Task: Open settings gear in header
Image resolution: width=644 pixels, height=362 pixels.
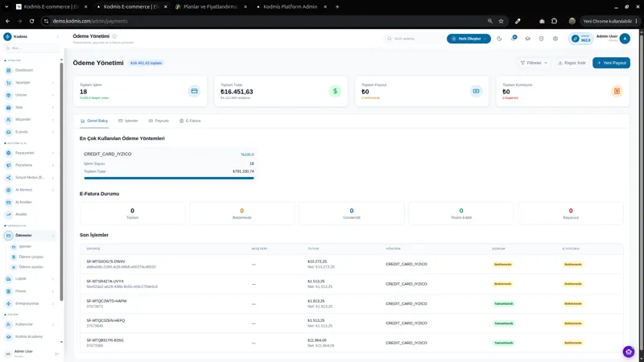Action: 555,39
